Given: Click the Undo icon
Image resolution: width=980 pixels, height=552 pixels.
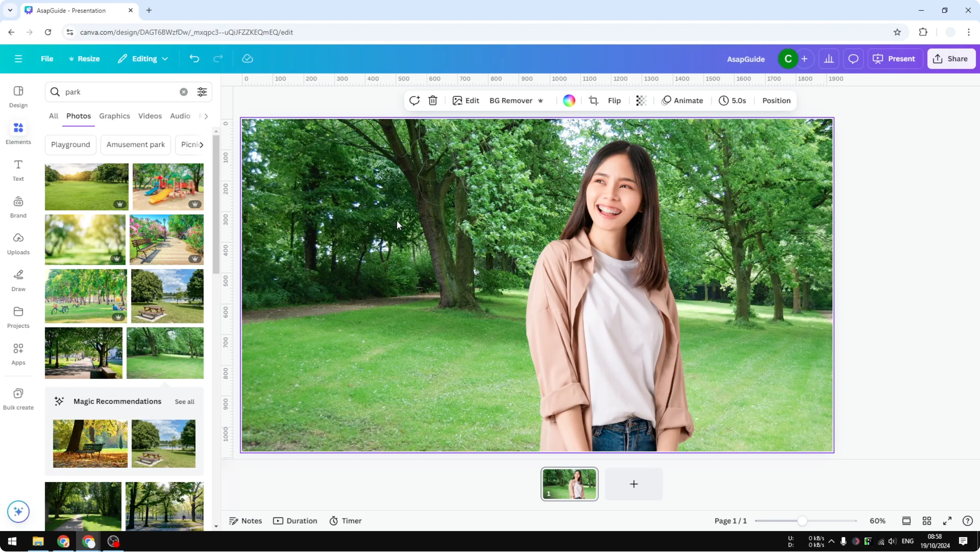Looking at the screenshot, I should (x=194, y=58).
